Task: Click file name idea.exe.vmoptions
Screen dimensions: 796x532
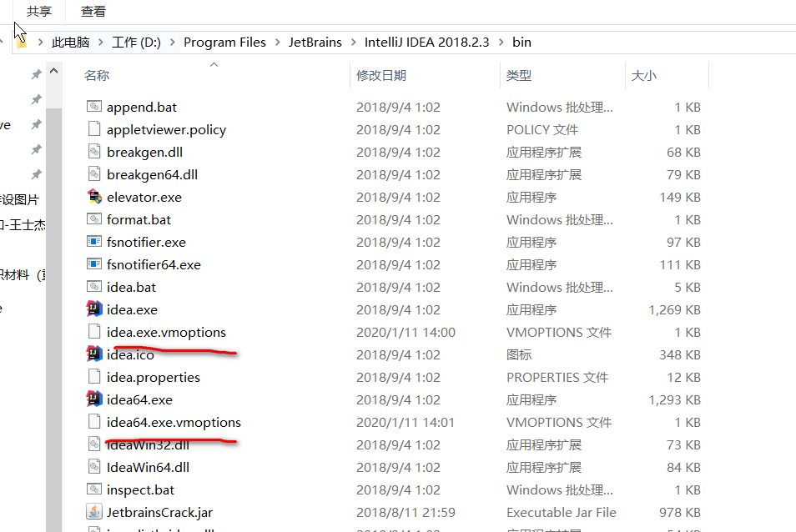Action: 166,332
